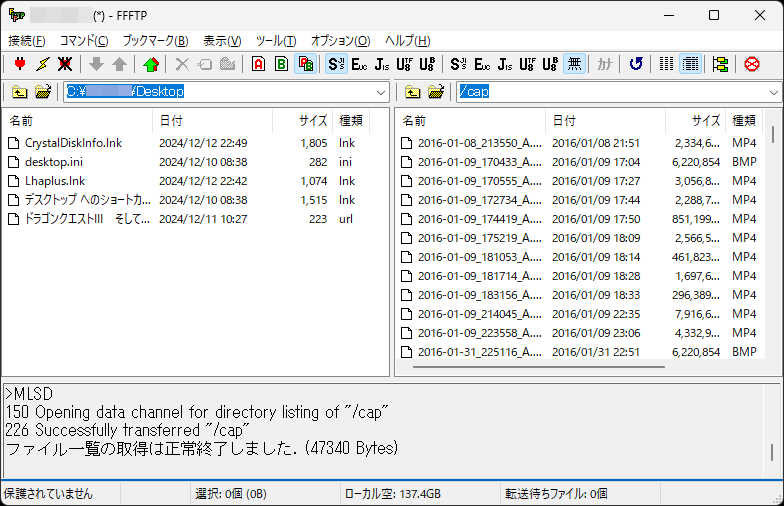784x506 pixels.
Task: Click the remote list horizontal scrollbar
Action: [539, 366]
